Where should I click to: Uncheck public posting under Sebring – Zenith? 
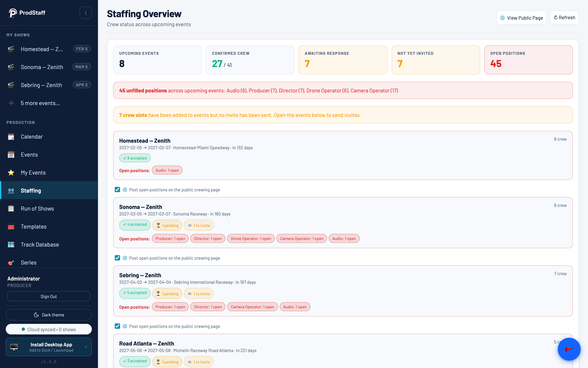click(117, 326)
